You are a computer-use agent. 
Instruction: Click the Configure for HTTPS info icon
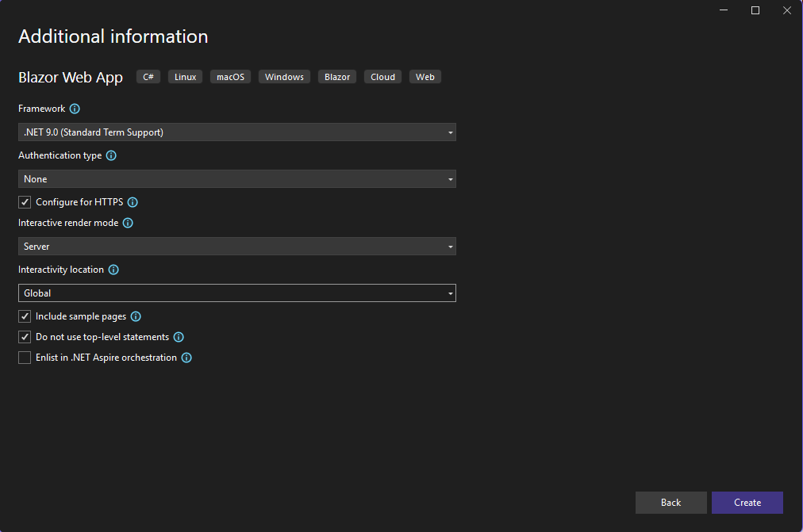[133, 202]
